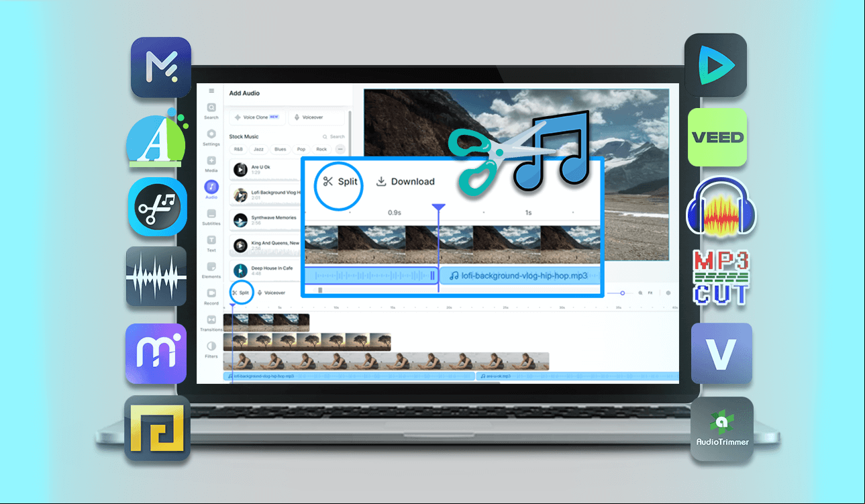Click the dark play-triangle app icon

(715, 64)
